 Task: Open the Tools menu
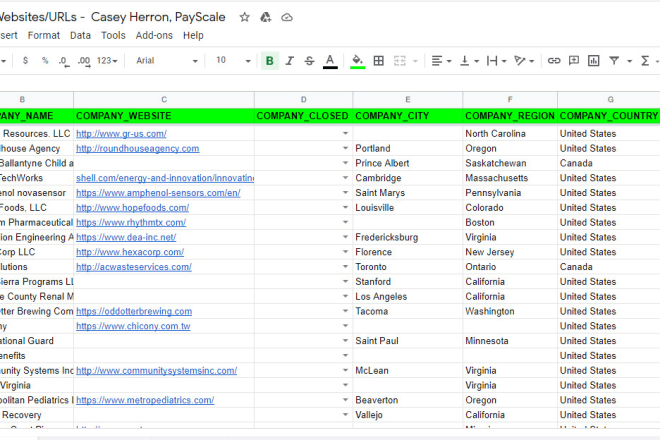click(113, 35)
